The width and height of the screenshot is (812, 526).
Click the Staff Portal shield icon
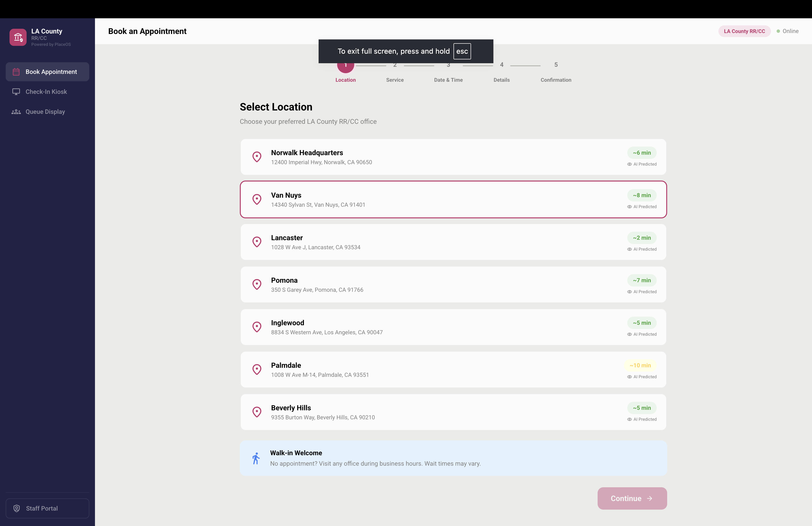[17, 508]
